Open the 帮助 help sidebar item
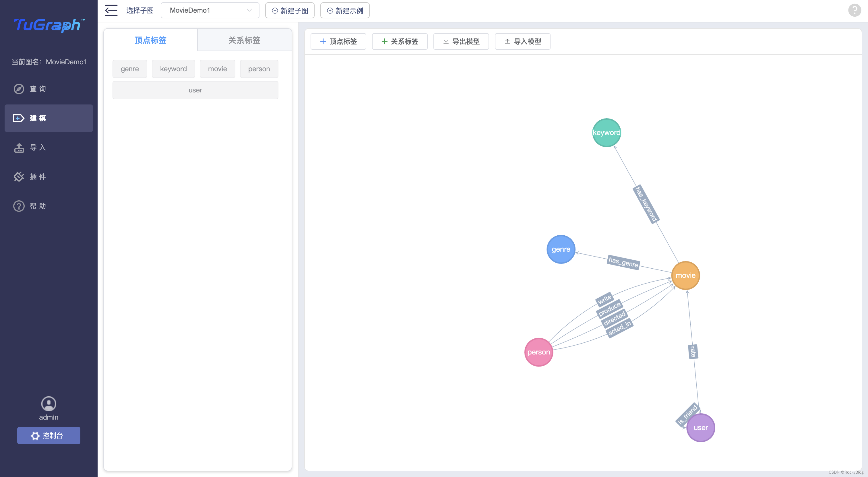The image size is (868, 477). (49, 206)
